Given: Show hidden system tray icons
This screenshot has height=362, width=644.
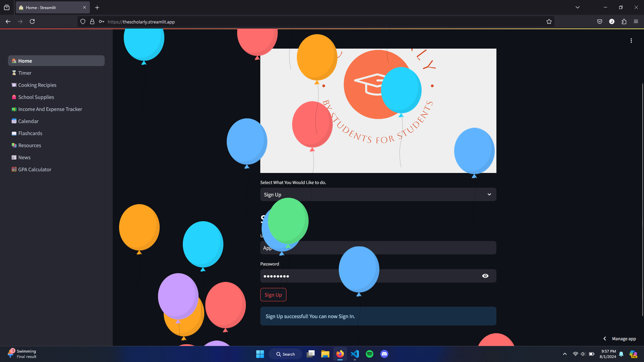Looking at the screenshot, I should pos(565,354).
